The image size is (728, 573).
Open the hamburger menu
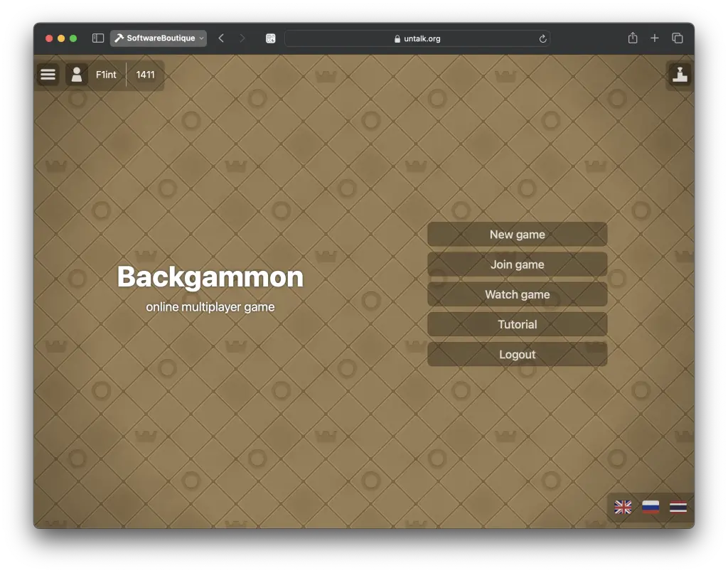48,75
